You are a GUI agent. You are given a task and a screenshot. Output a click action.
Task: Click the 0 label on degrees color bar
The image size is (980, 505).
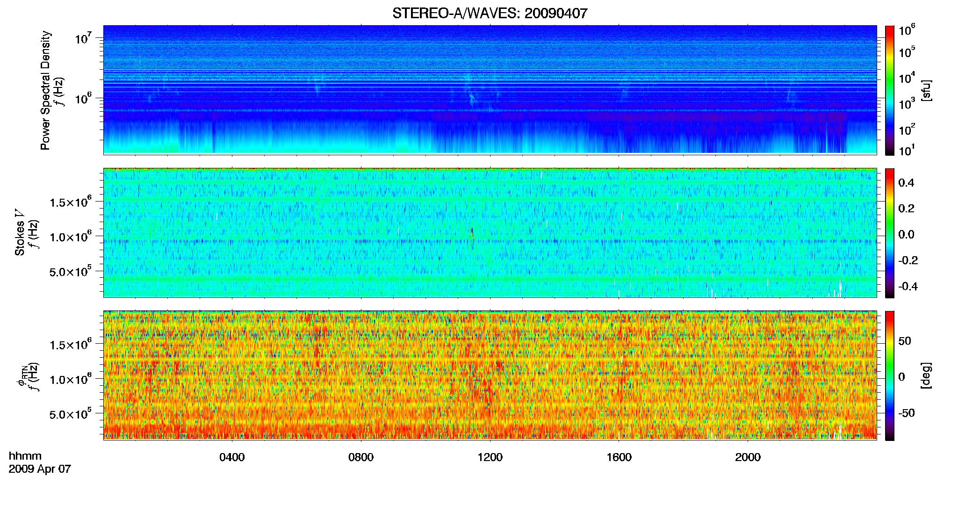tap(902, 377)
